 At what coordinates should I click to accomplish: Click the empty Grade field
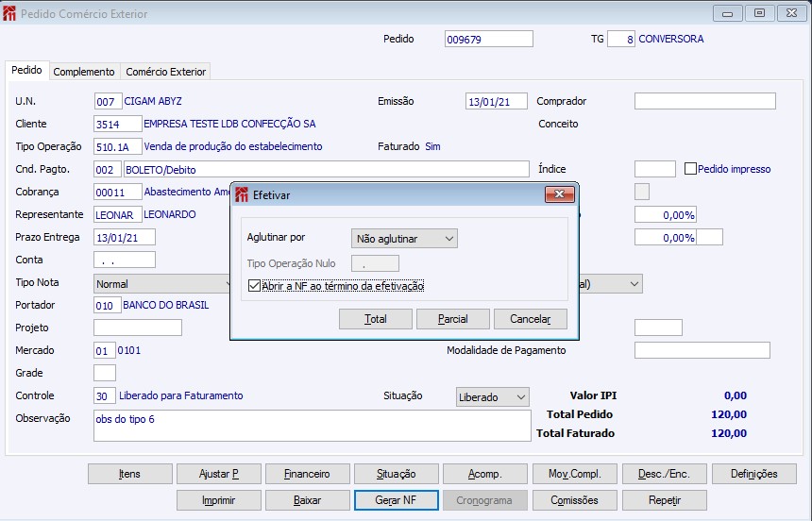click(x=105, y=373)
